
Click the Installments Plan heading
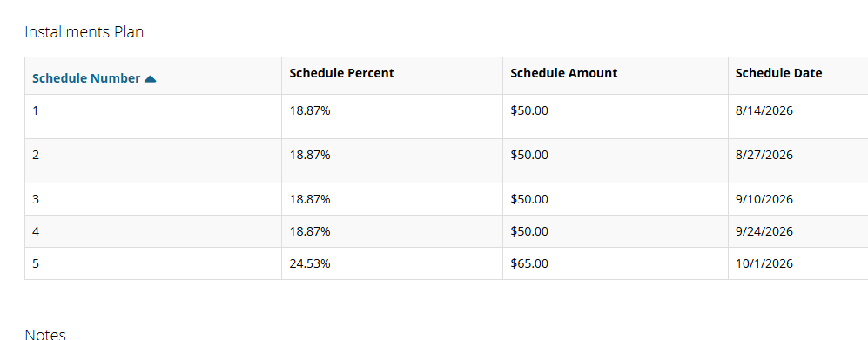point(84,32)
